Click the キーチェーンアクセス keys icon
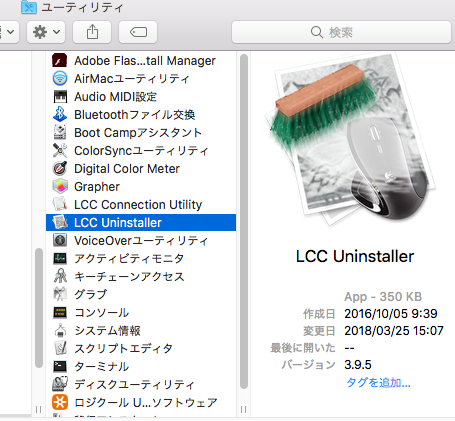 [x=60, y=276]
